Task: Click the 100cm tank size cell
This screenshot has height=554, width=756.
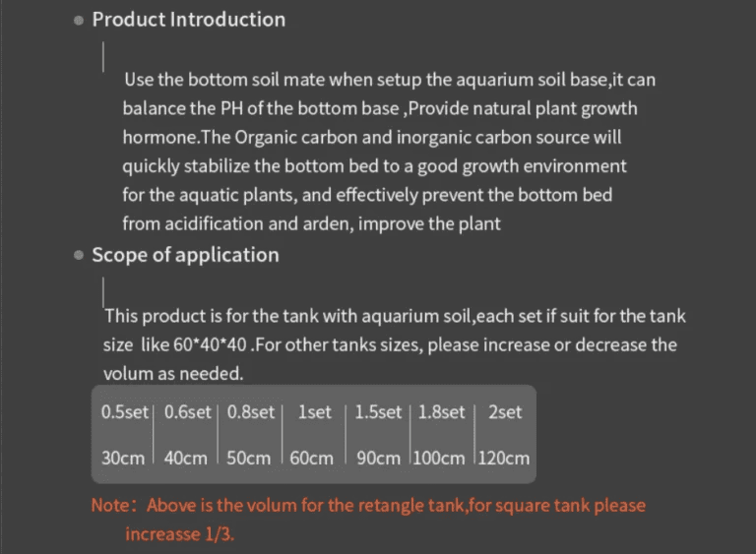Action: pos(441,459)
